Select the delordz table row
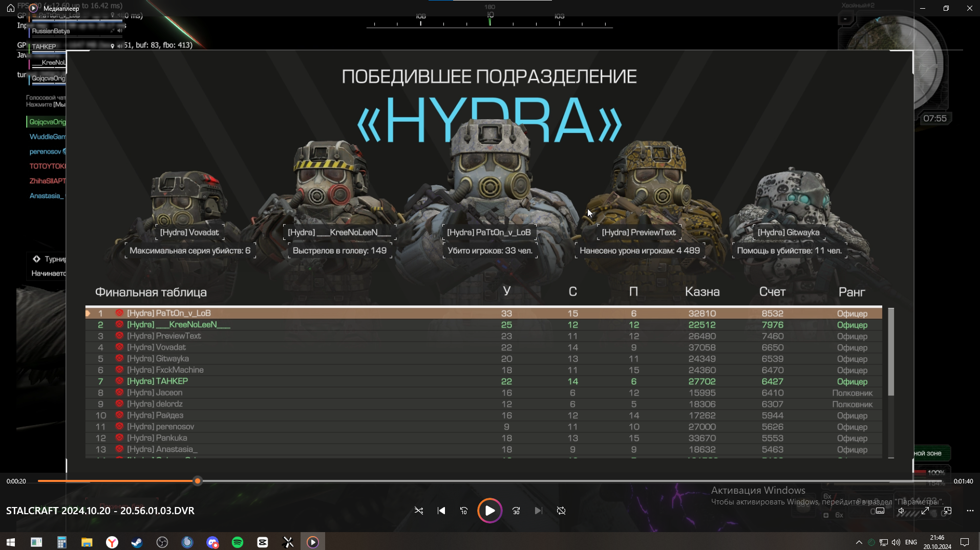 click(484, 404)
